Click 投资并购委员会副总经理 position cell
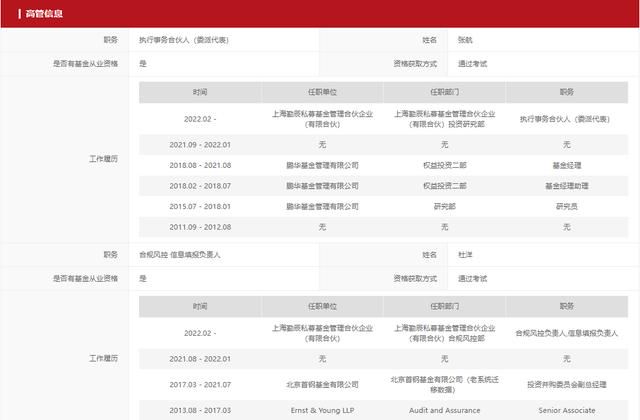This screenshot has height=420, width=640. click(x=567, y=384)
